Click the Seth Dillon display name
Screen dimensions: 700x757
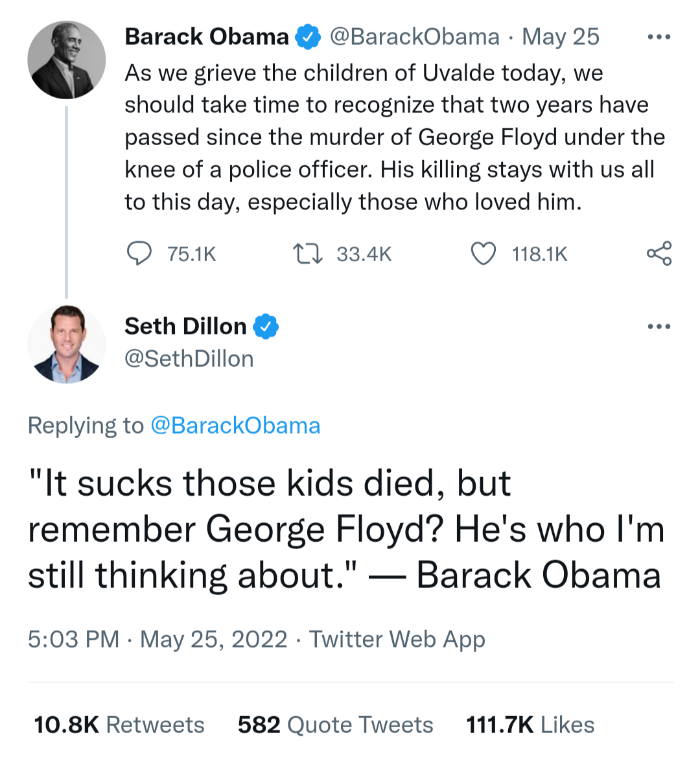185,326
